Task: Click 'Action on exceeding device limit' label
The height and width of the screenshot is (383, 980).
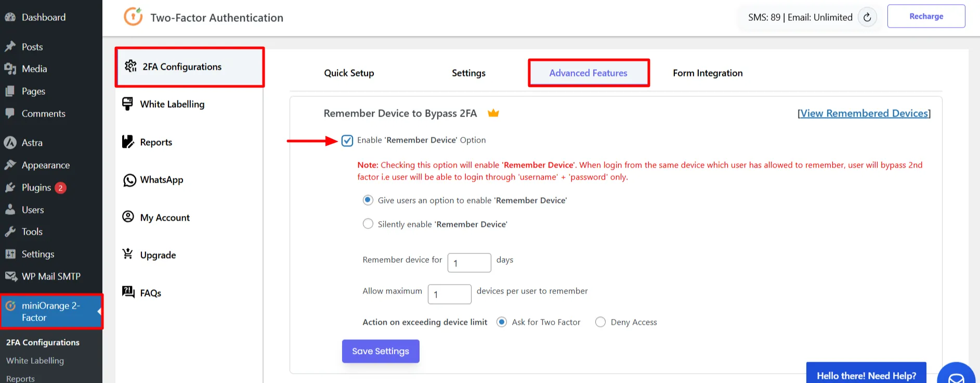Action: coord(425,322)
